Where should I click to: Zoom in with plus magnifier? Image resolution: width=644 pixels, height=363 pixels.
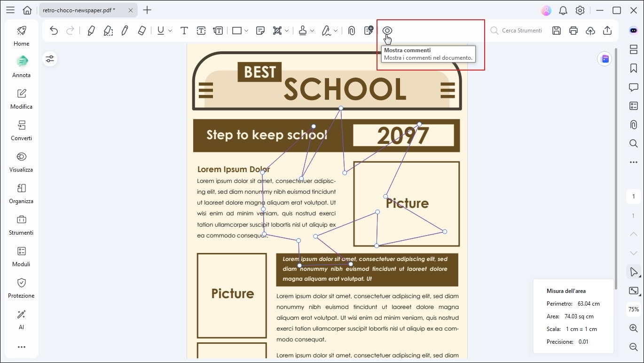click(x=634, y=328)
